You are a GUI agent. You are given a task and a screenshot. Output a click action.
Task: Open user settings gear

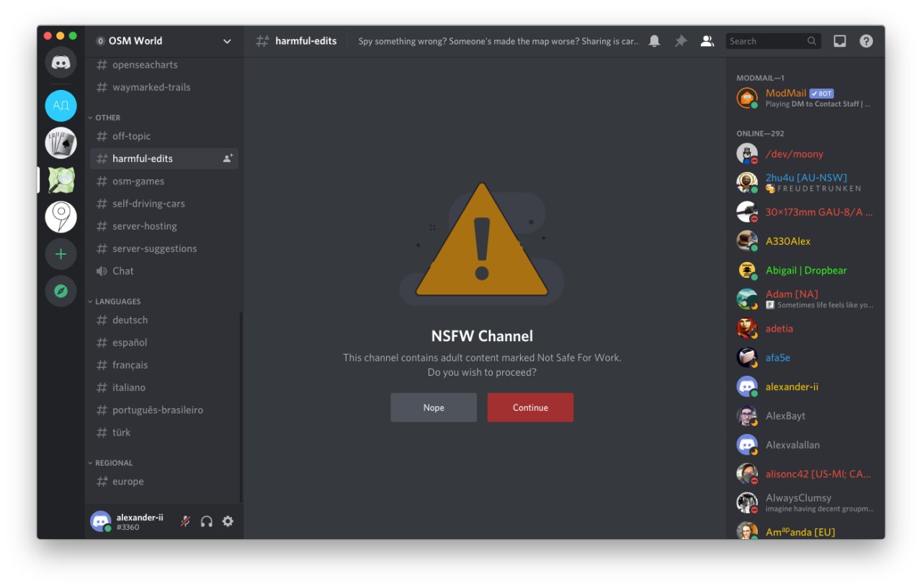point(228,521)
